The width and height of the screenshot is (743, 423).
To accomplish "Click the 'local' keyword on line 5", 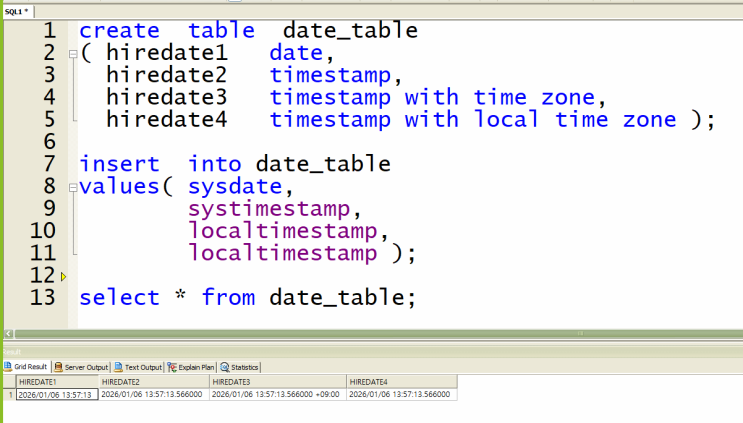I will (506, 120).
